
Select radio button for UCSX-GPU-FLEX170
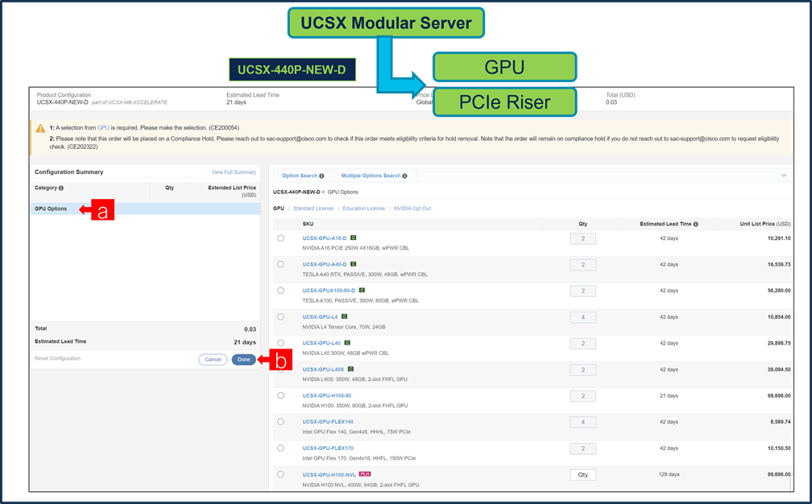(280, 448)
